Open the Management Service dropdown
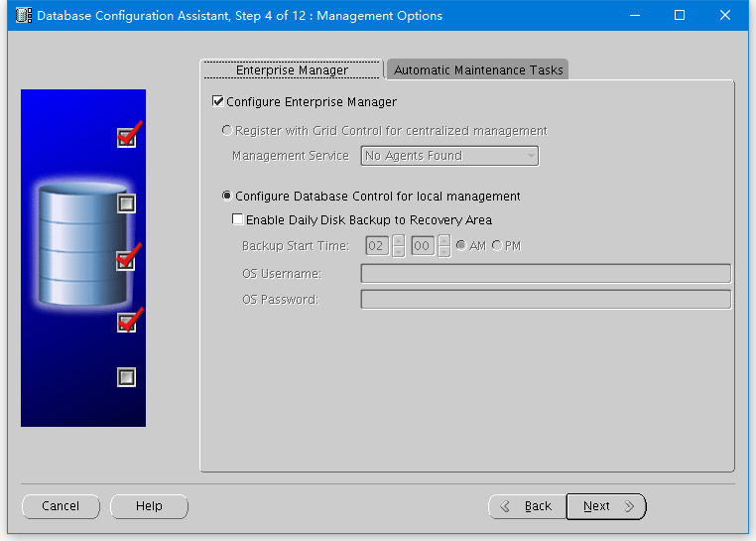The width and height of the screenshot is (756, 541). (449, 156)
